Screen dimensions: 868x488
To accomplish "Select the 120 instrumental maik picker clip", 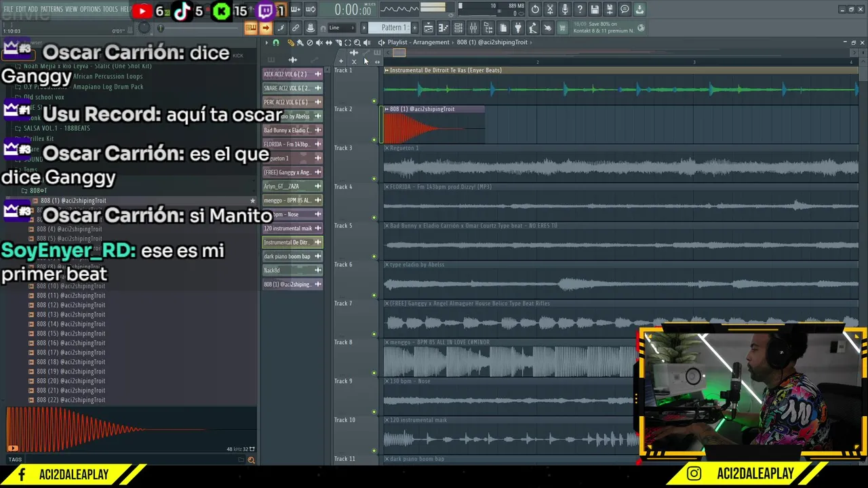I will pyautogui.click(x=292, y=228).
